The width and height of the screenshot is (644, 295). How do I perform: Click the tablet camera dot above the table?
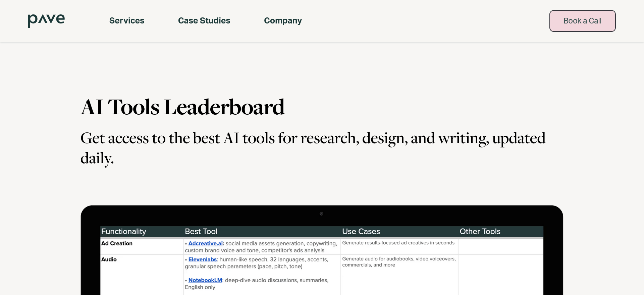point(322,214)
